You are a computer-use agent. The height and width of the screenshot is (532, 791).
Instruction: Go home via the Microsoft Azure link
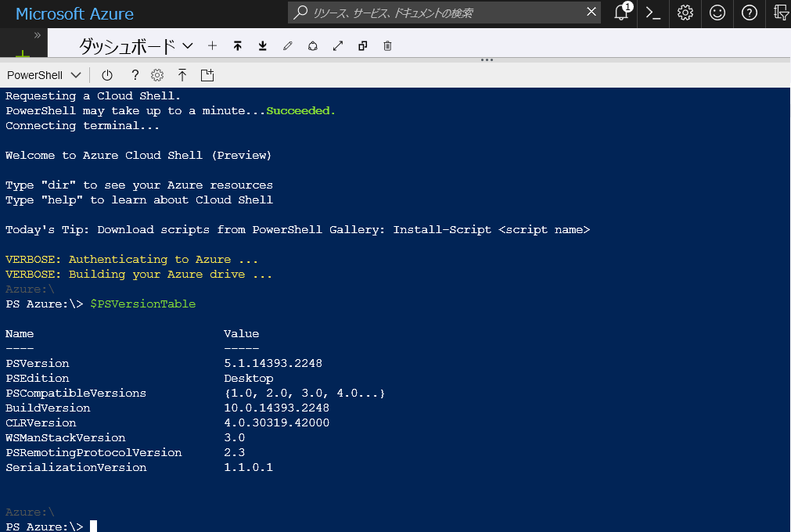74,13
